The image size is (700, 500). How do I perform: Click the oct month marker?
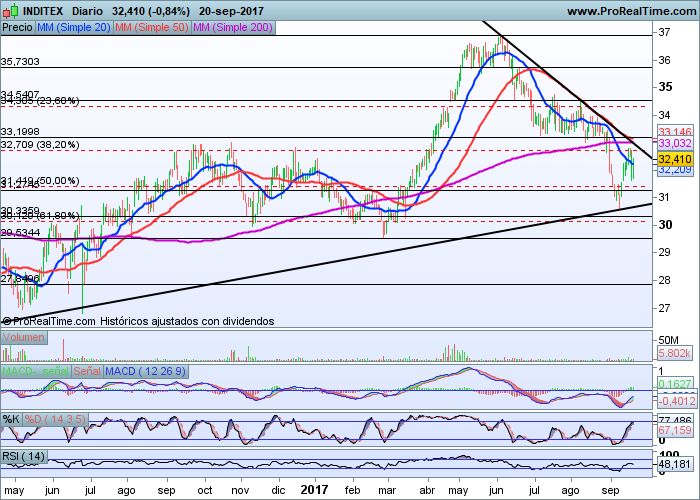(205, 490)
